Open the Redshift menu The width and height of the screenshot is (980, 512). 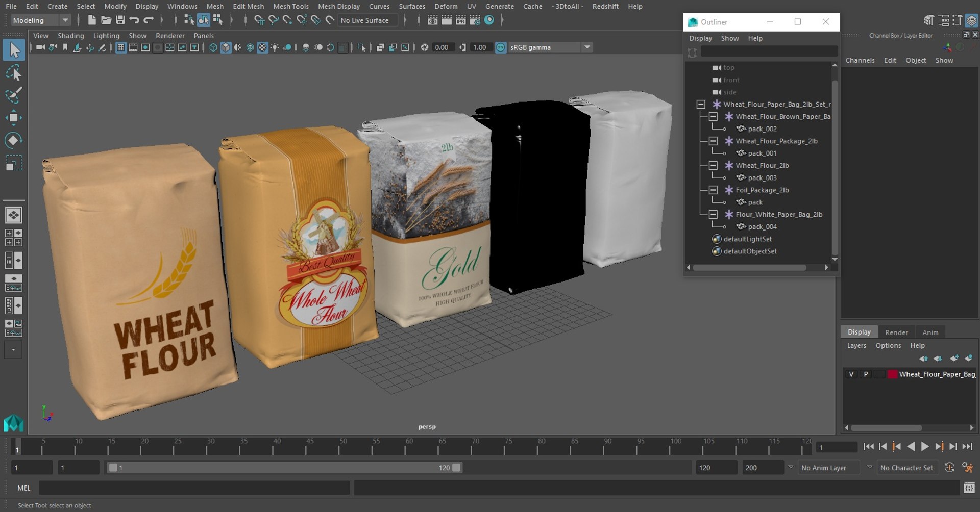605,6
